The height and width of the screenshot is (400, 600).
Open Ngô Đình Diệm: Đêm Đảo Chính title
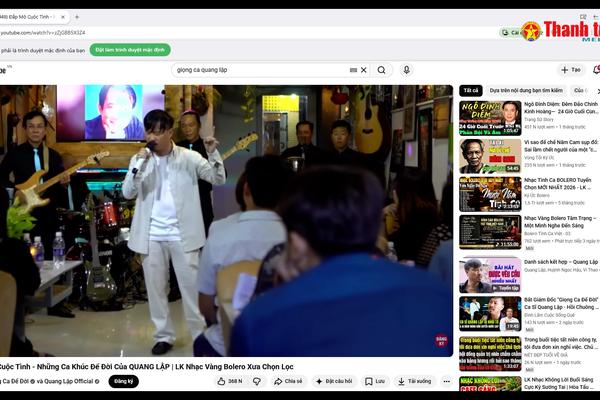561,108
